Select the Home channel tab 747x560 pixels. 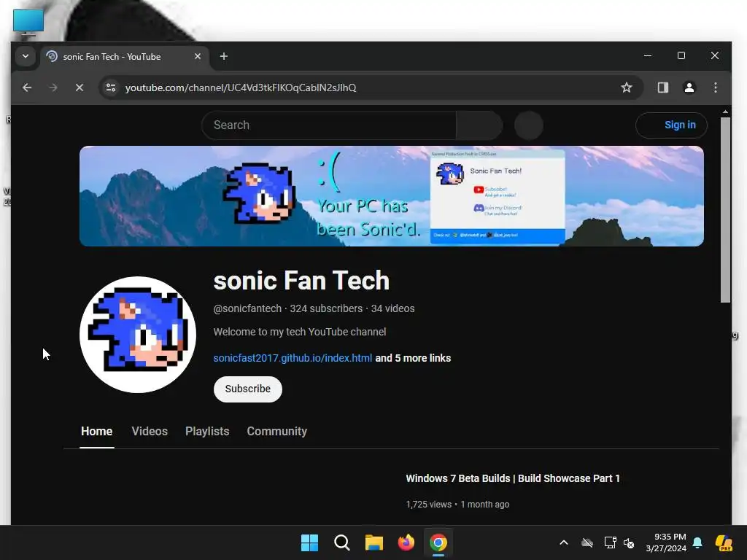coord(97,432)
